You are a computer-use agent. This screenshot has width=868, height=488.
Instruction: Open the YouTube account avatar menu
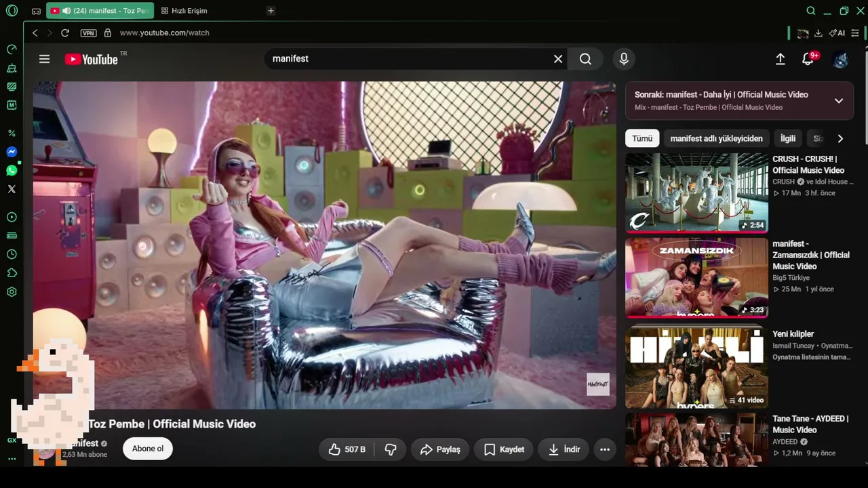841,59
